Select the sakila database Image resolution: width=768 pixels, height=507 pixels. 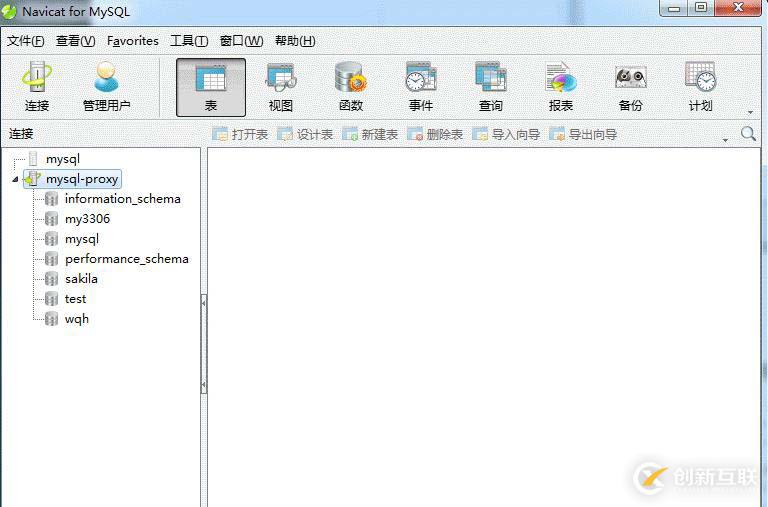[81, 279]
